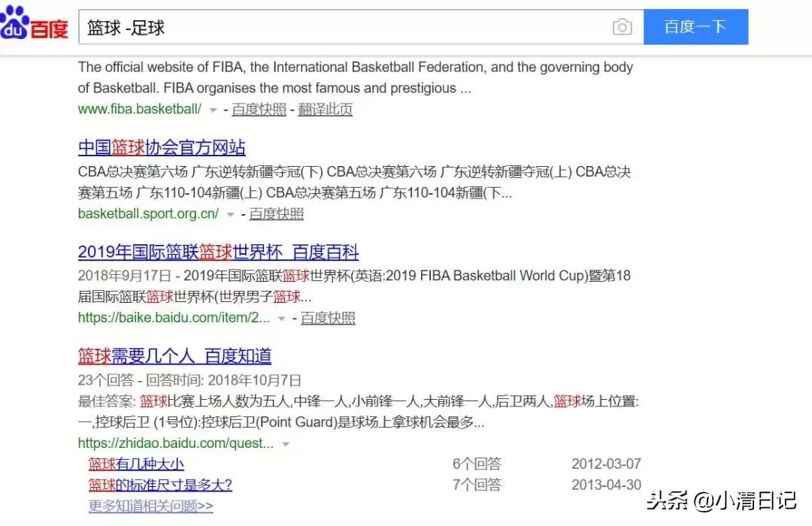Click the Baidu logo to return home
The height and width of the screenshot is (526, 812).
(x=35, y=25)
